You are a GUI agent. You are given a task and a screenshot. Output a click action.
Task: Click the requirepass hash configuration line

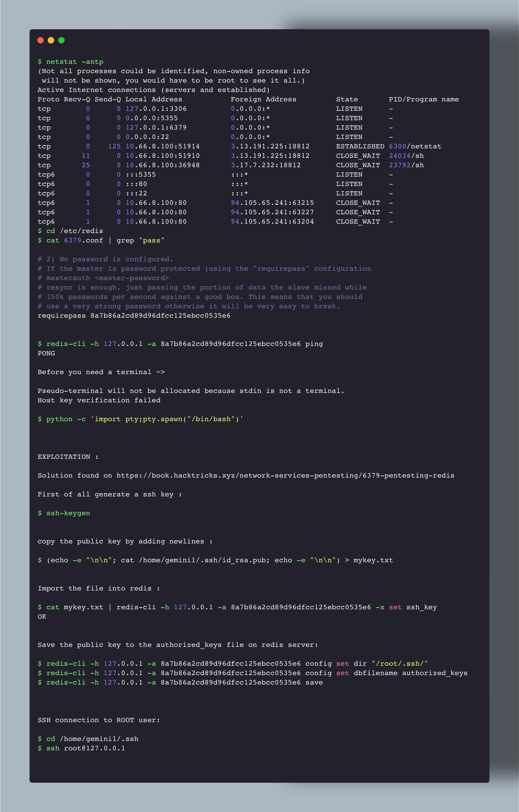pyautogui.click(x=134, y=316)
